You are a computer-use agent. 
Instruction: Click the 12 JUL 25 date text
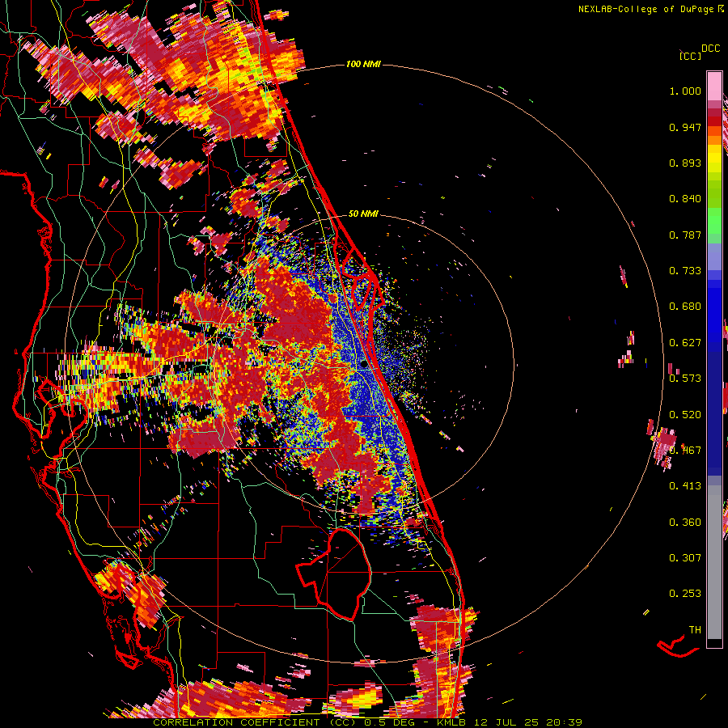[507, 722]
